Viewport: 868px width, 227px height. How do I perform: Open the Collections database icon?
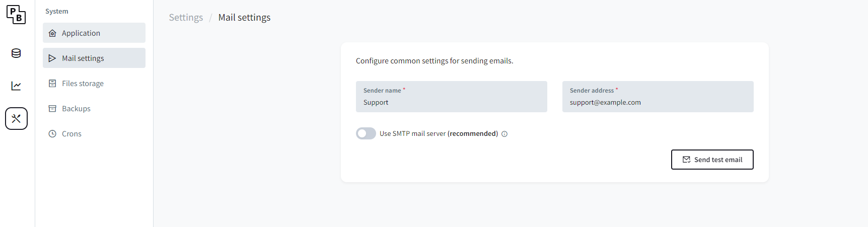(x=16, y=53)
